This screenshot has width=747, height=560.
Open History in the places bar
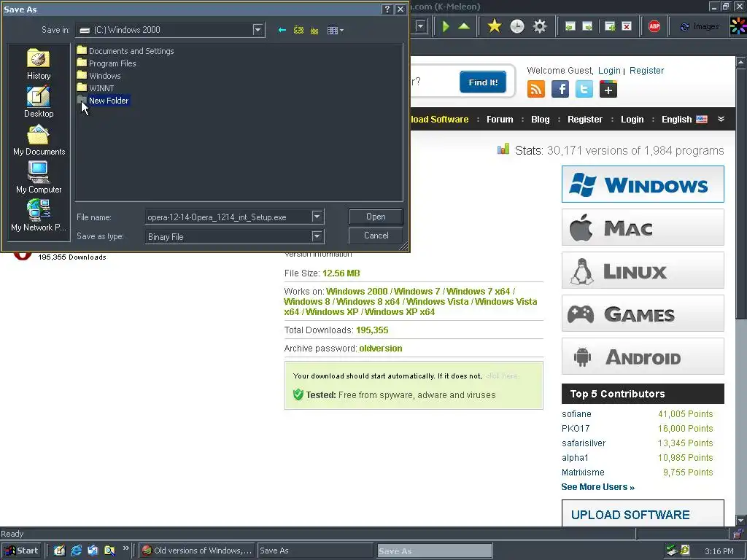[39, 65]
